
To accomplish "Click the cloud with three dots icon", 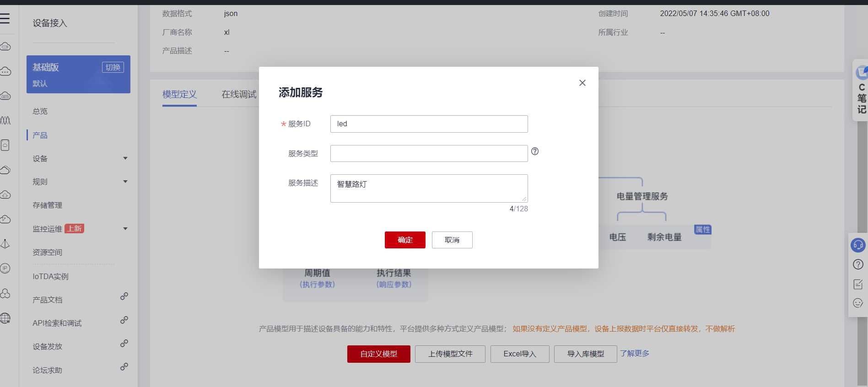I will pos(5,71).
